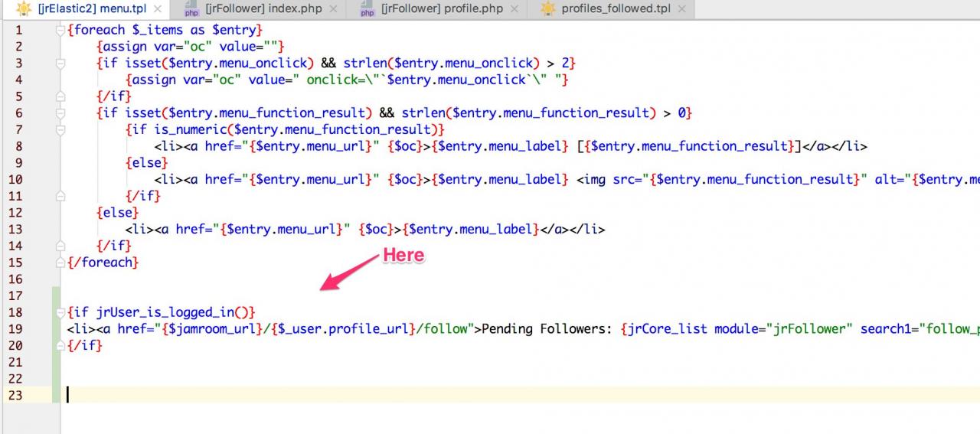The height and width of the screenshot is (434, 980).
Task: Close the profiles_followed.tpl tab
Action: (x=681, y=9)
